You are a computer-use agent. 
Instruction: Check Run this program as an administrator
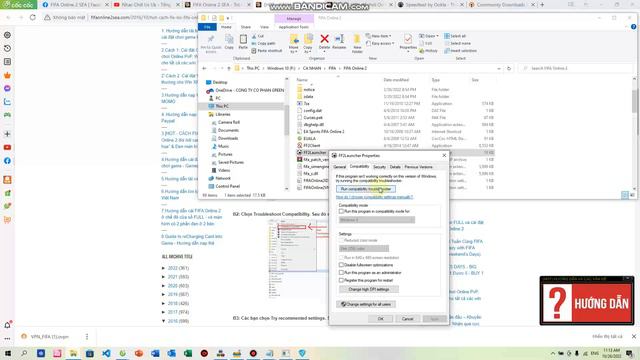(x=341, y=273)
